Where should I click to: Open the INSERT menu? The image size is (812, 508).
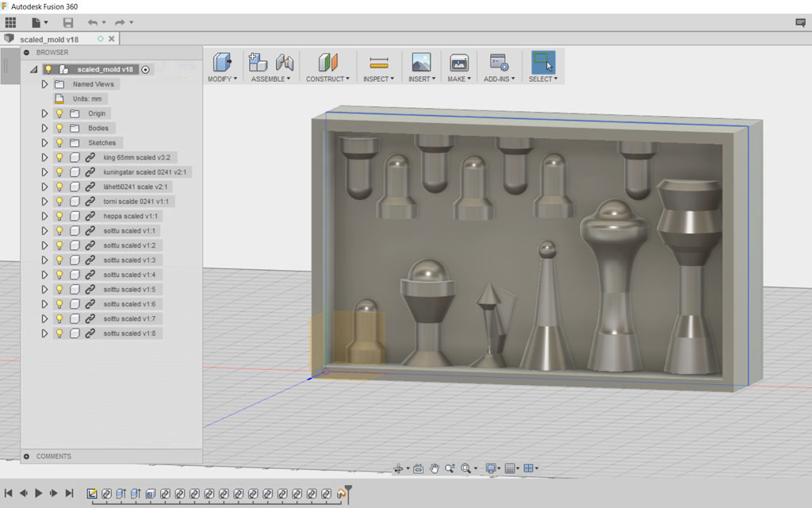[422, 79]
